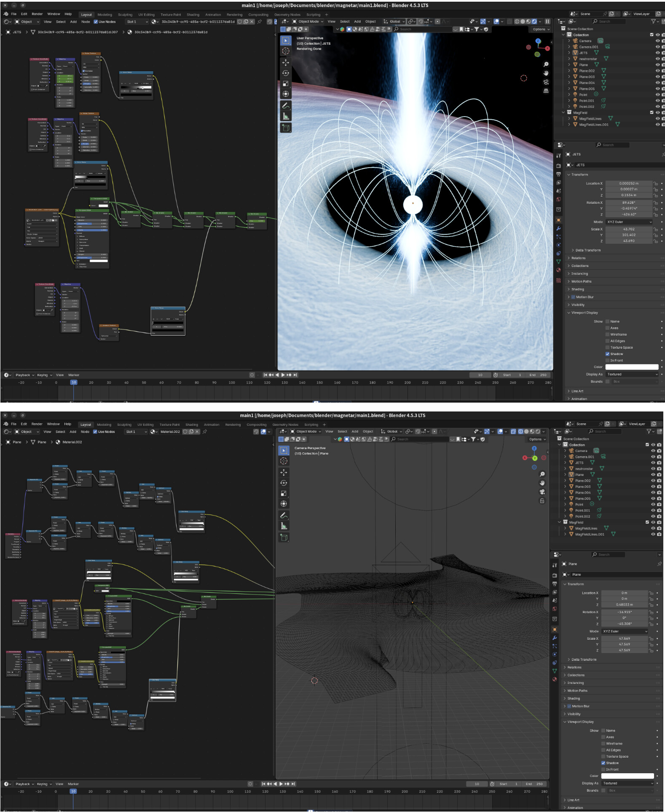Click the pan hand gizmo in upper viewport
The height and width of the screenshot is (812, 665).
click(546, 73)
